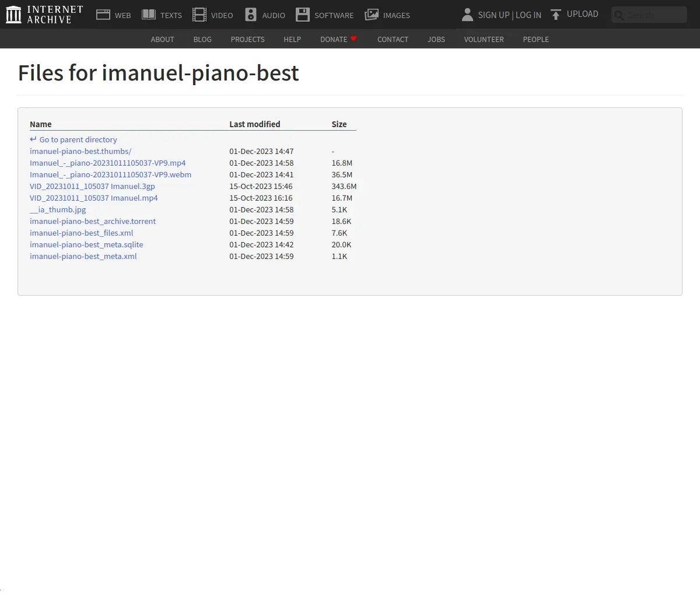Select the 15-Oct-2023 15:46 date
Viewport: 700px width, 595px height.
261,186
